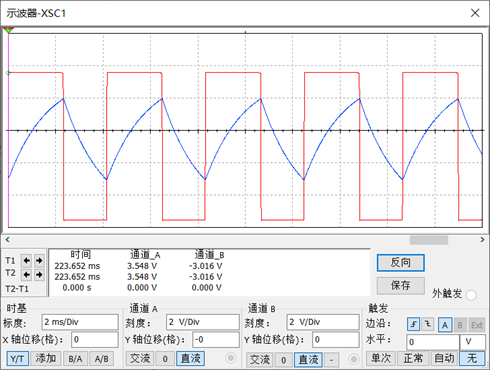Set channel B coupling to 交流
490x370 pixels.
pyautogui.click(x=260, y=360)
